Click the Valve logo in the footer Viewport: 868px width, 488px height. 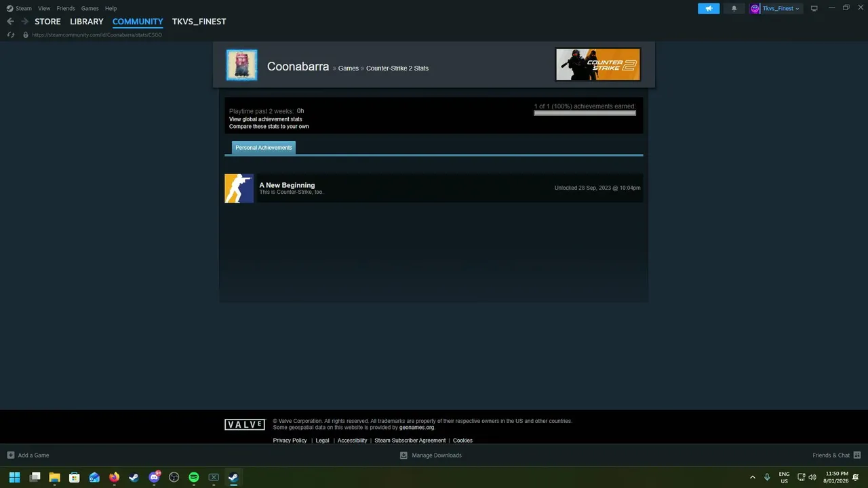pyautogui.click(x=244, y=424)
